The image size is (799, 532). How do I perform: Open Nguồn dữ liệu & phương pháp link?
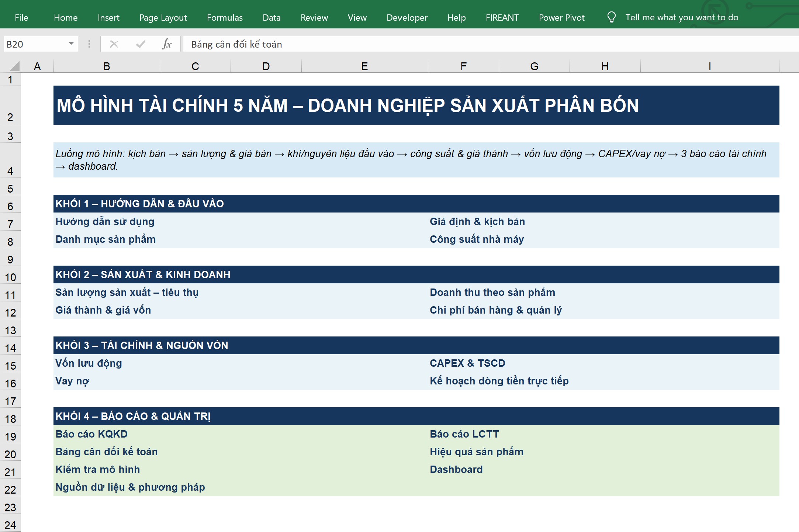pos(130,487)
